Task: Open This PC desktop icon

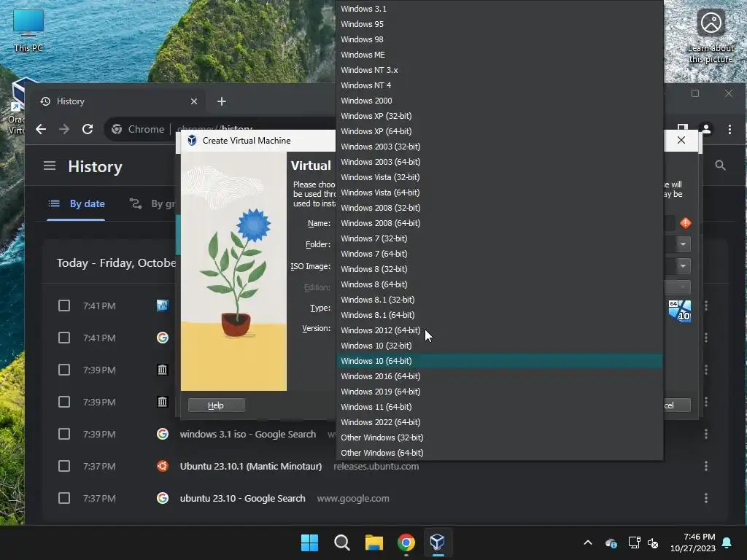Action: 28,30
